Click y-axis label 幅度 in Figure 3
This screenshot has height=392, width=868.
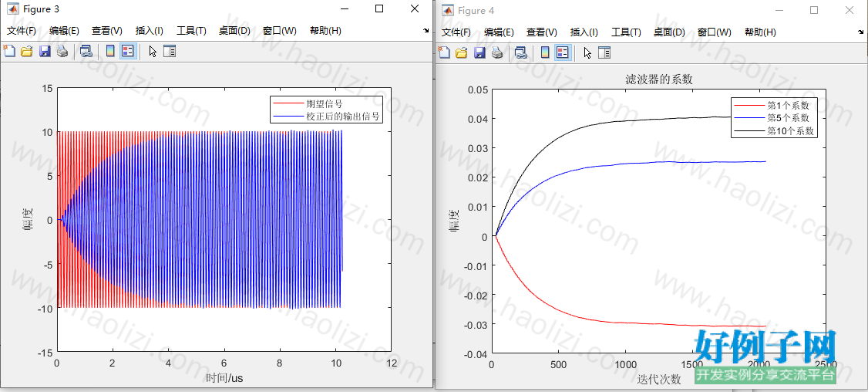point(28,220)
